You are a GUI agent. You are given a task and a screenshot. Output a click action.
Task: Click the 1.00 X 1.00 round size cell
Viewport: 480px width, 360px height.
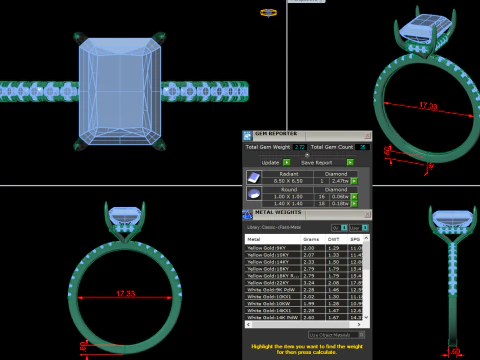[288, 197]
